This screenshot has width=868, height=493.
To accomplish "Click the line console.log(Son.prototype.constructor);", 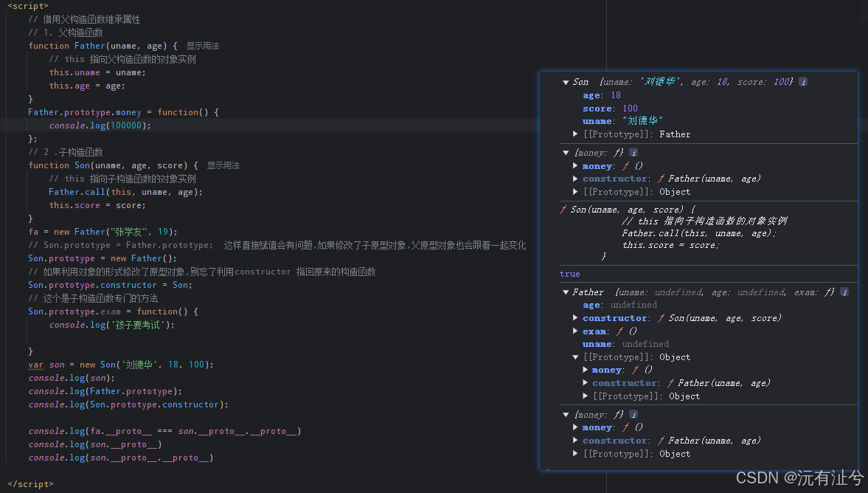I will 128,405.
